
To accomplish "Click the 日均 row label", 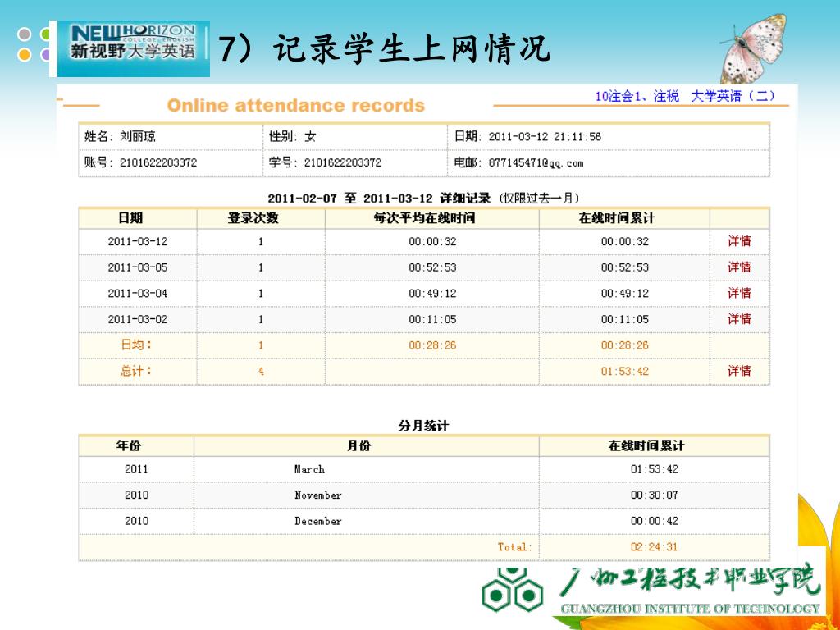I will pos(136,345).
